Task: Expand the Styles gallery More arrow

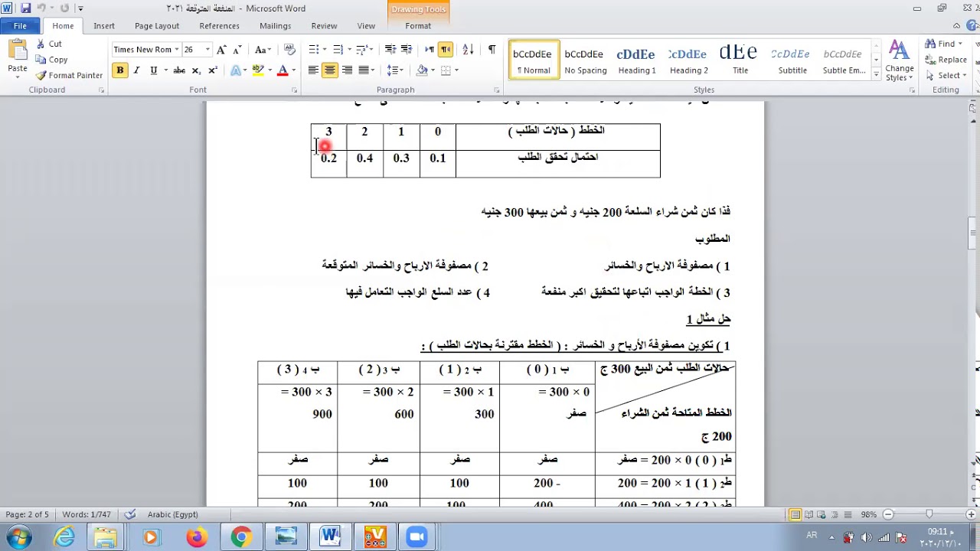Action: (x=877, y=76)
